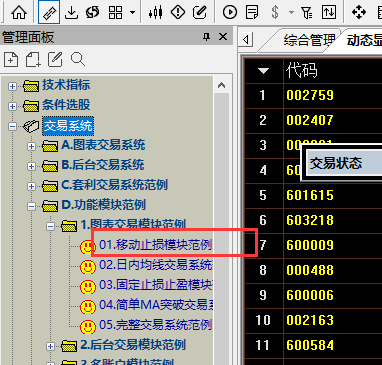Select 条件选股 folder
The image size is (382, 365).
point(66,105)
